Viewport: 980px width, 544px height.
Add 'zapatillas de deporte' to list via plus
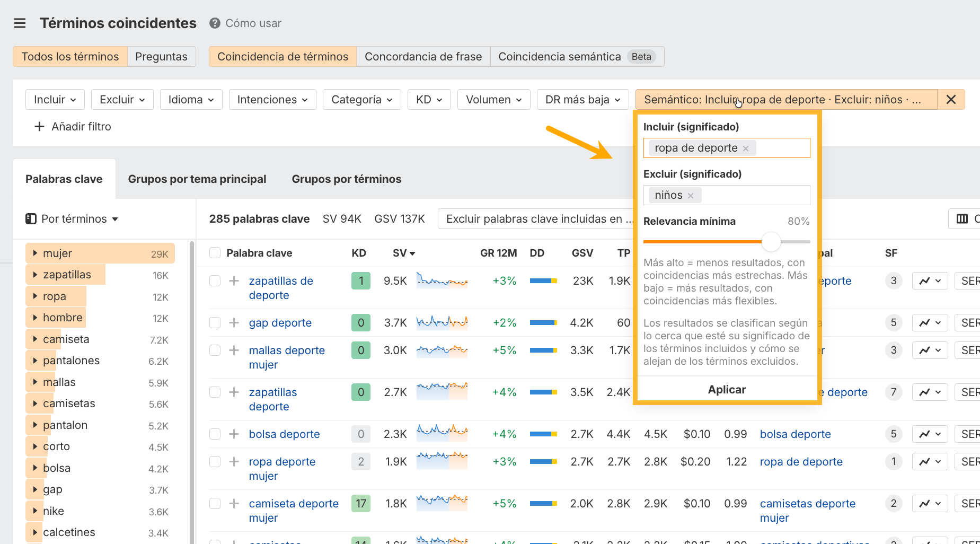coord(234,281)
